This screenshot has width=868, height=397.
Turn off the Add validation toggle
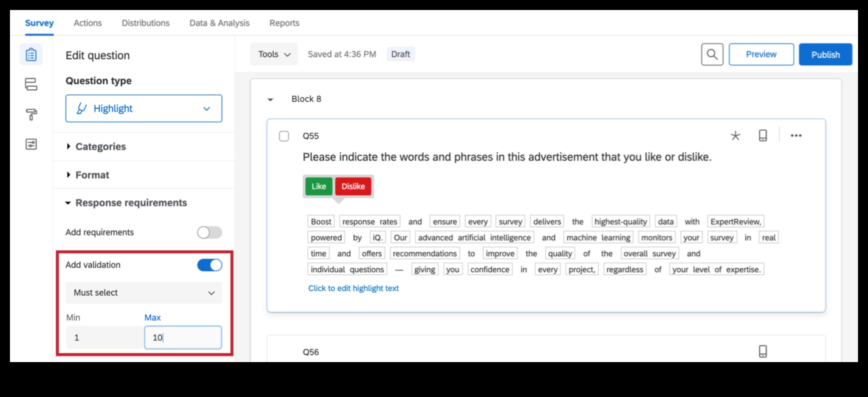[210, 265]
